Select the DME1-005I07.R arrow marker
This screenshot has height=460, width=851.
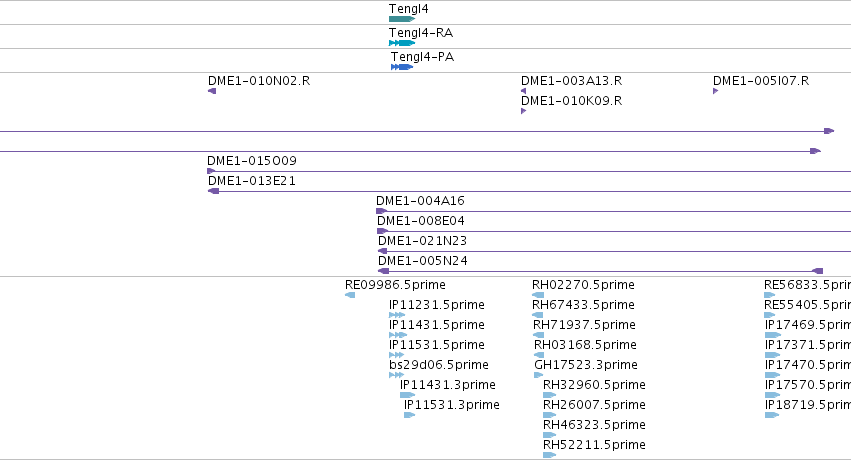[x=716, y=91]
